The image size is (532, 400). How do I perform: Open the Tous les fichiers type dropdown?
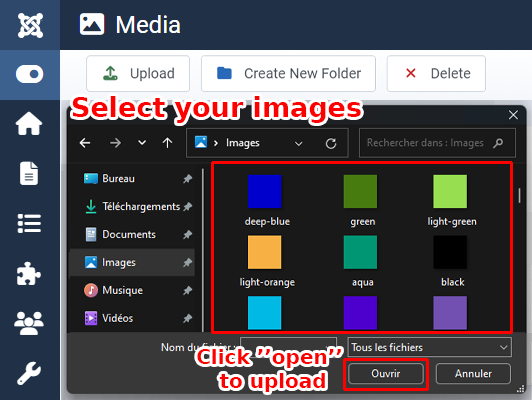tap(430, 347)
